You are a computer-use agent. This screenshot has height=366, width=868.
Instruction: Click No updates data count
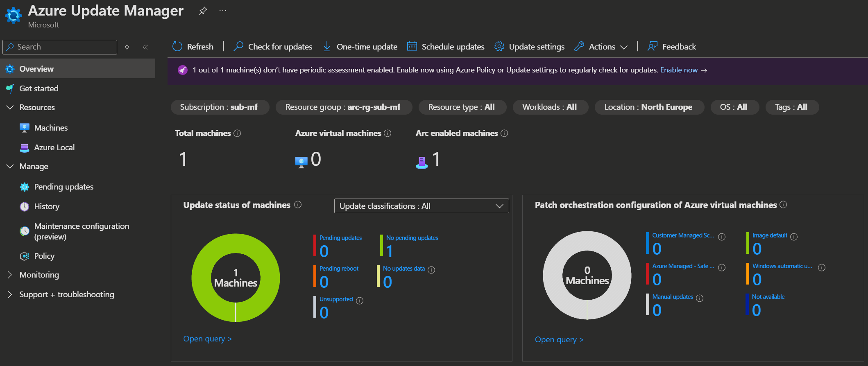coord(388,282)
